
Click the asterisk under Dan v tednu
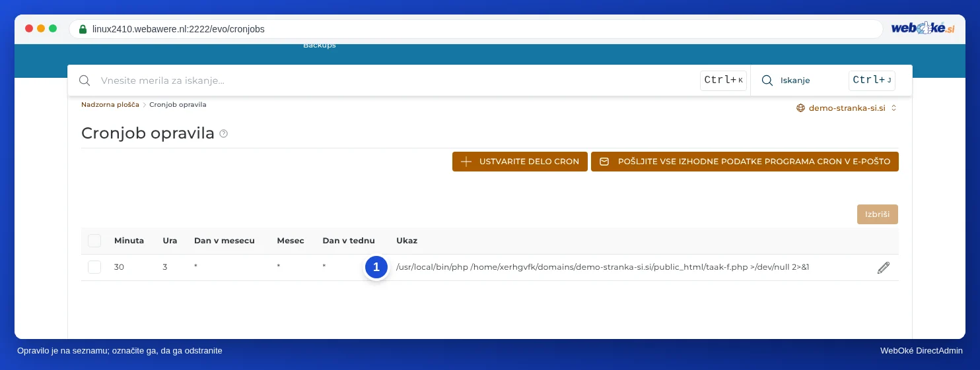coord(324,267)
